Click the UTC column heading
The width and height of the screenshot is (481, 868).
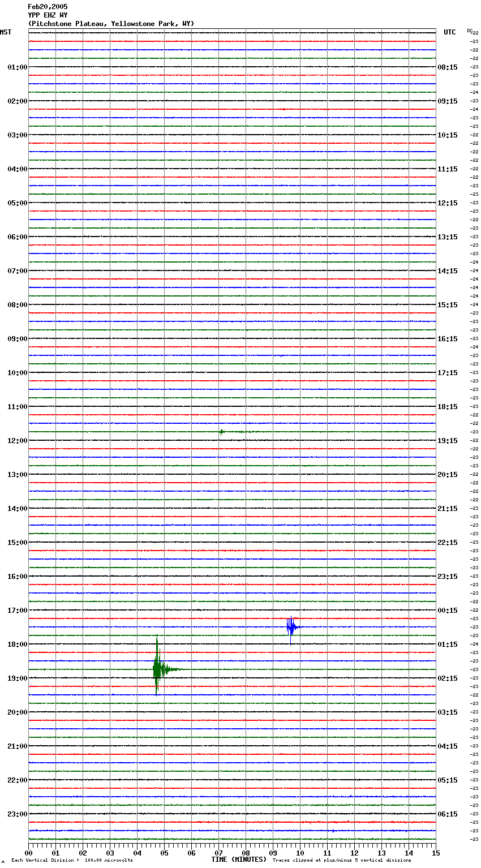[x=450, y=32]
